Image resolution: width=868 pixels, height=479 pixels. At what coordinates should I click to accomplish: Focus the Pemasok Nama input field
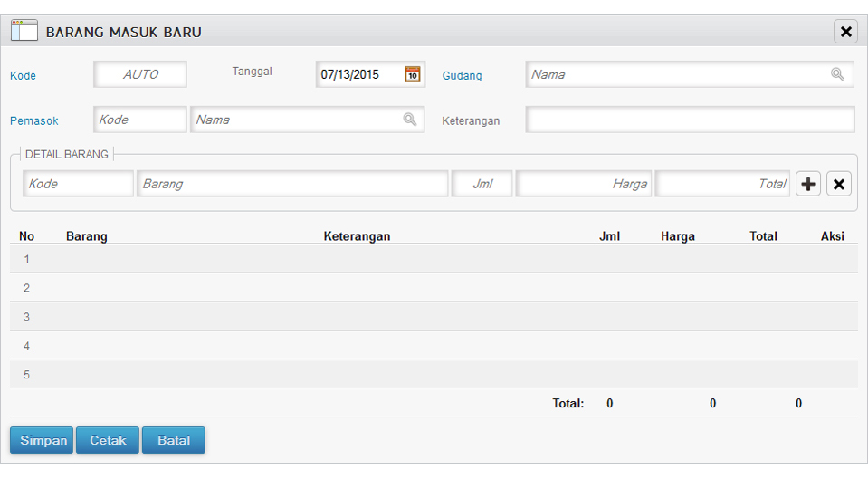307,119
